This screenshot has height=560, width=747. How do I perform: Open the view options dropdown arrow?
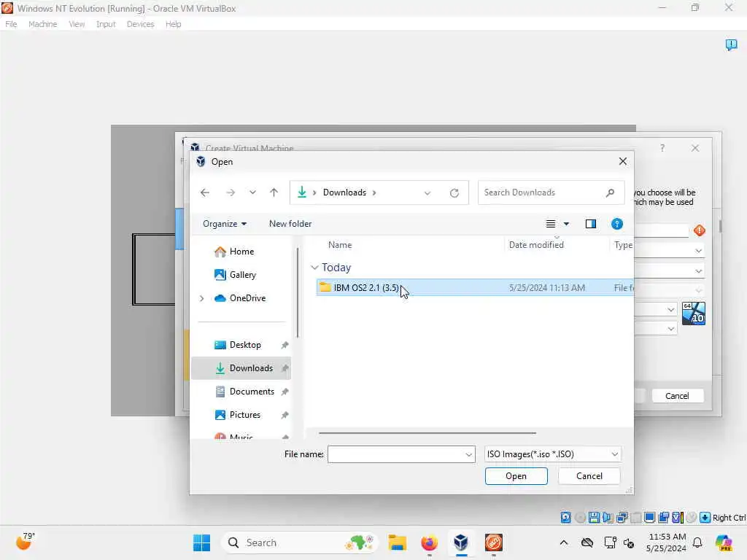tap(566, 224)
